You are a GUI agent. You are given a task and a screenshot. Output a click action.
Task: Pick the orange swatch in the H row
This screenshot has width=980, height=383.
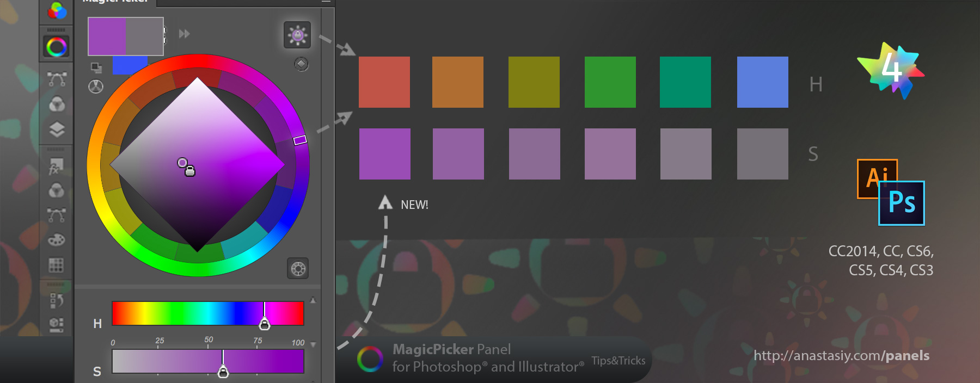458,82
